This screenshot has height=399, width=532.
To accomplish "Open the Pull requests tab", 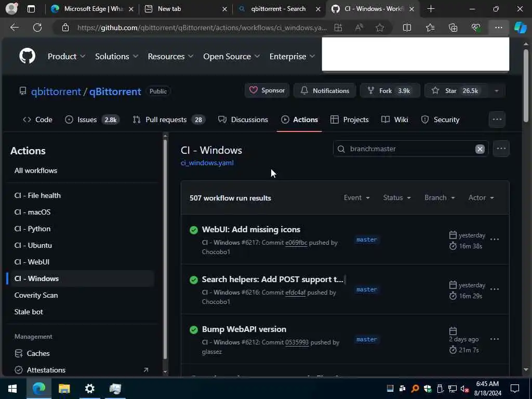I will pos(169,119).
